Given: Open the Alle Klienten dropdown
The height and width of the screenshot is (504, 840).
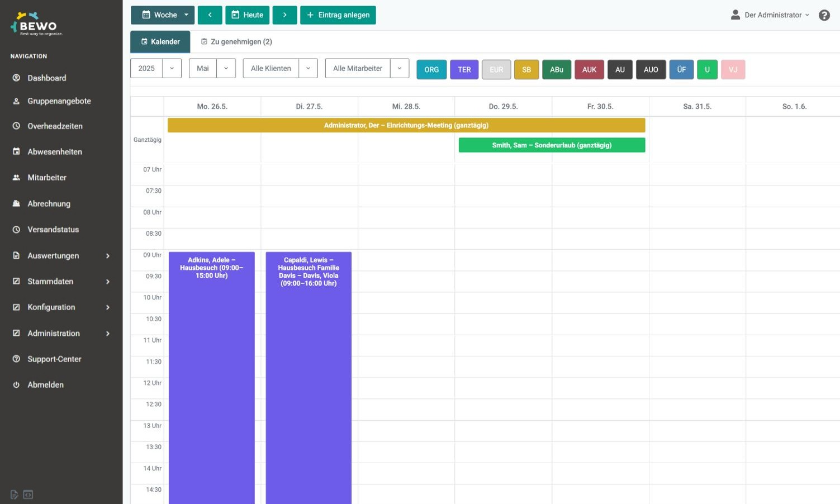Looking at the screenshot, I should pyautogui.click(x=281, y=68).
